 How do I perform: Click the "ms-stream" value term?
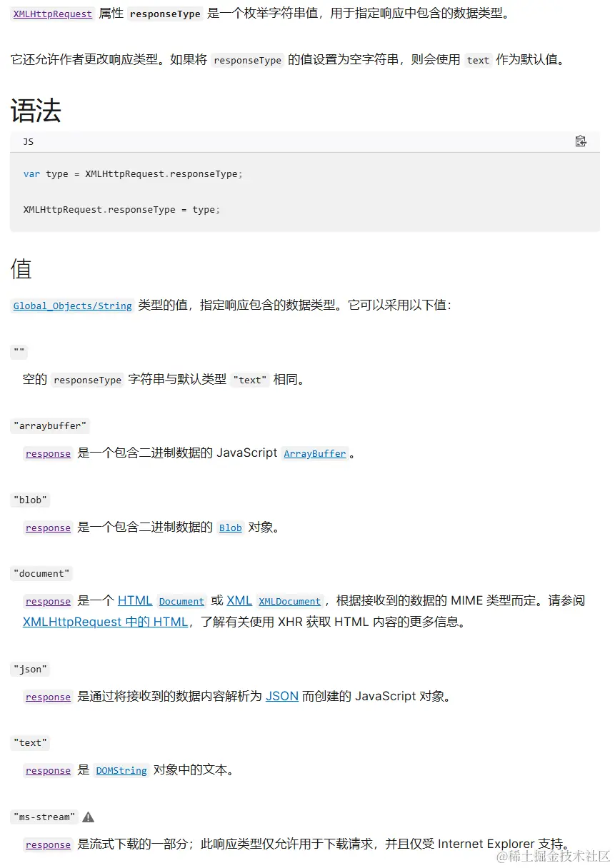tap(44, 817)
